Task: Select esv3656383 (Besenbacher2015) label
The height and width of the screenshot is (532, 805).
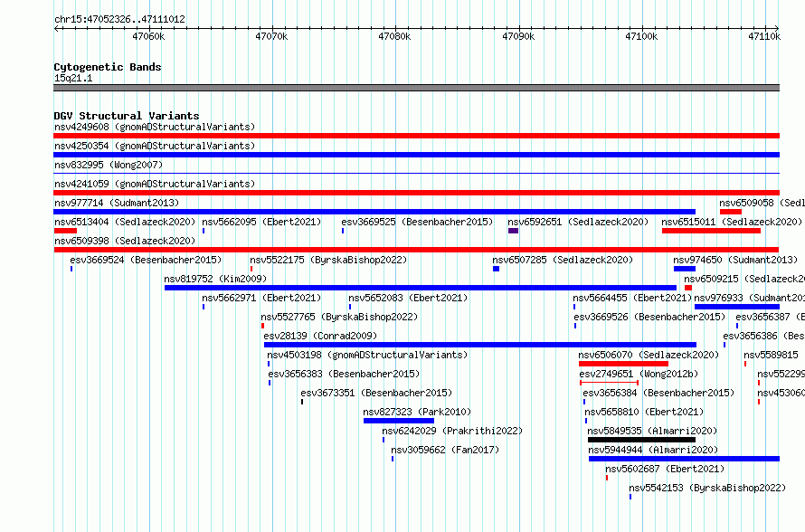Action: tap(344, 374)
